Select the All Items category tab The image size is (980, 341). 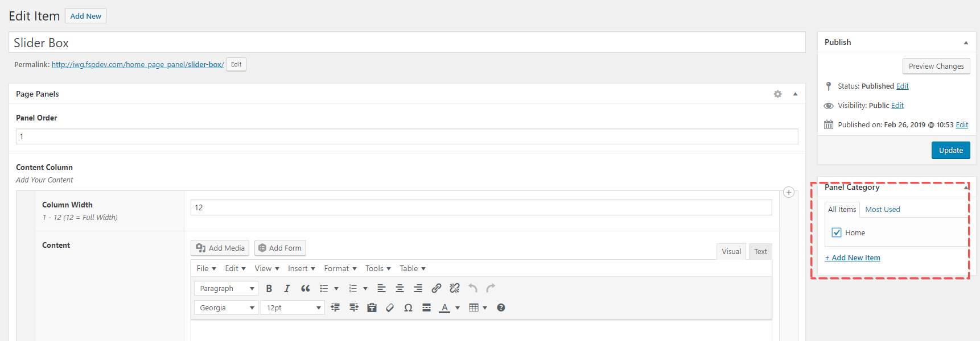[x=842, y=209]
